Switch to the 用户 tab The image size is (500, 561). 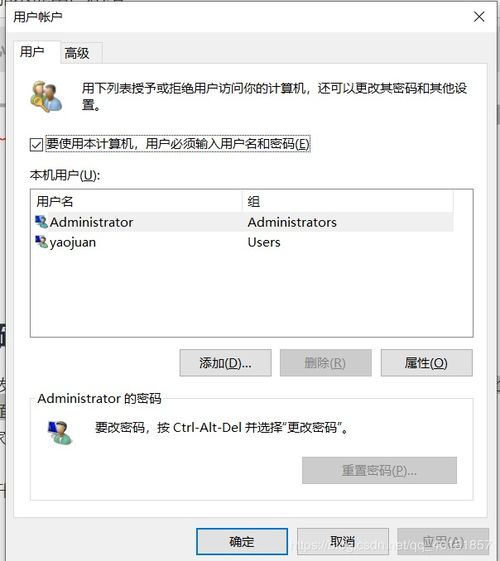(33, 52)
